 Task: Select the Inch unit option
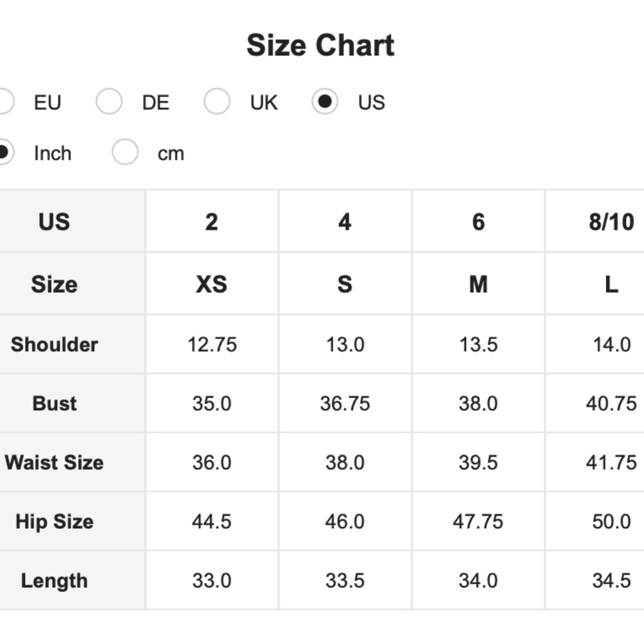click(4, 153)
